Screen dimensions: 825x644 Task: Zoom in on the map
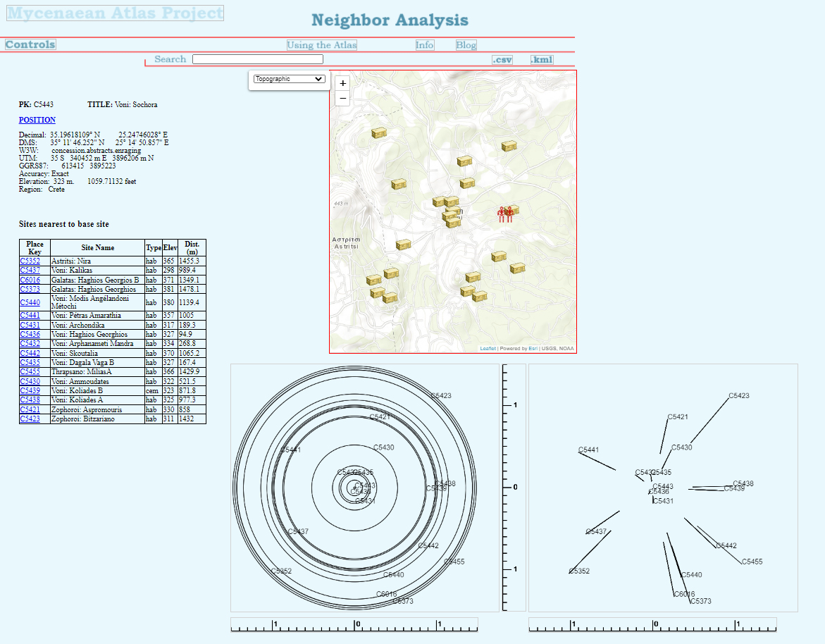(x=343, y=83)
